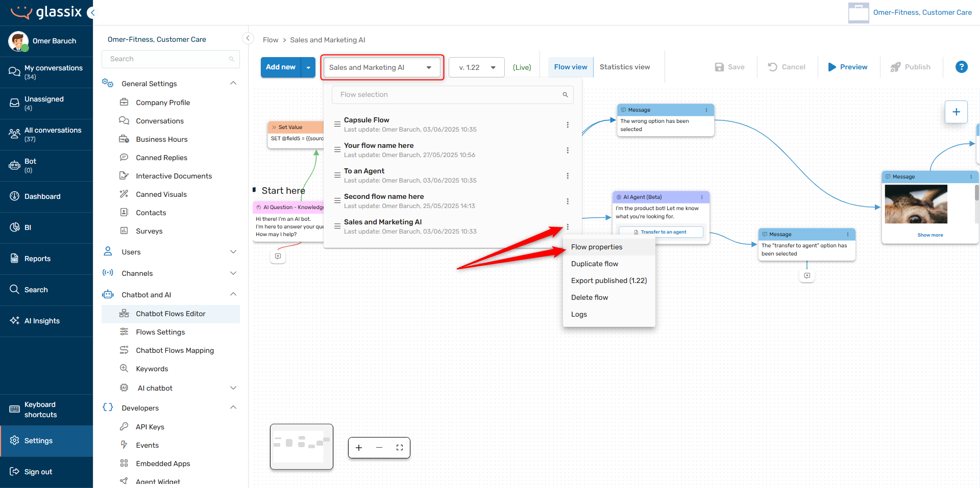The image size is (980, 488).
Task: Open the help question mark icon
Action: point(961,67)
